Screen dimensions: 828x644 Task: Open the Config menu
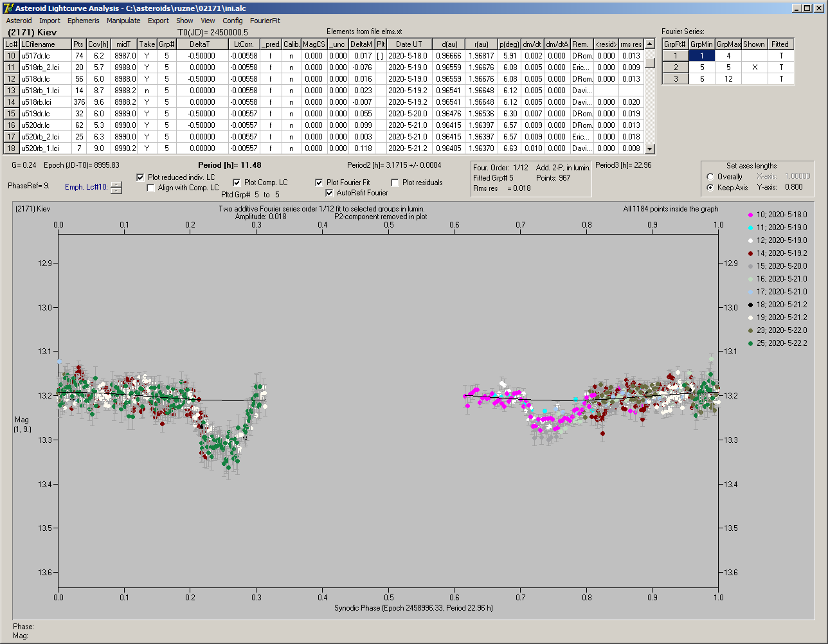pos(232,21)
